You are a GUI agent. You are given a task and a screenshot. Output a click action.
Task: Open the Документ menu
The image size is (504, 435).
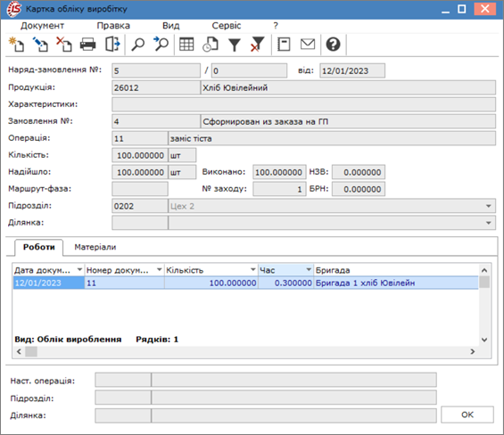point(43,26)
